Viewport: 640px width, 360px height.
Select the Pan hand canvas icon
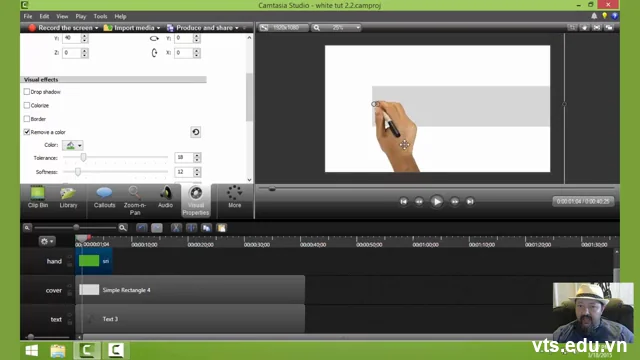click(x=584, y=28)
